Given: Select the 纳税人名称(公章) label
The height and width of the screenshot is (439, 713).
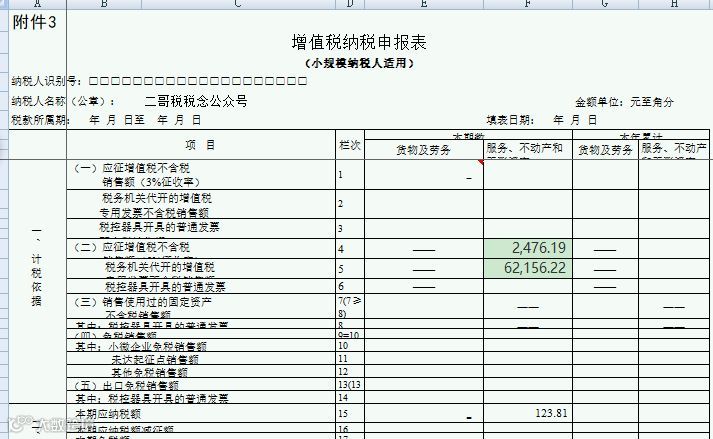Looking at the screenshot, I should [x=63, y=101].
